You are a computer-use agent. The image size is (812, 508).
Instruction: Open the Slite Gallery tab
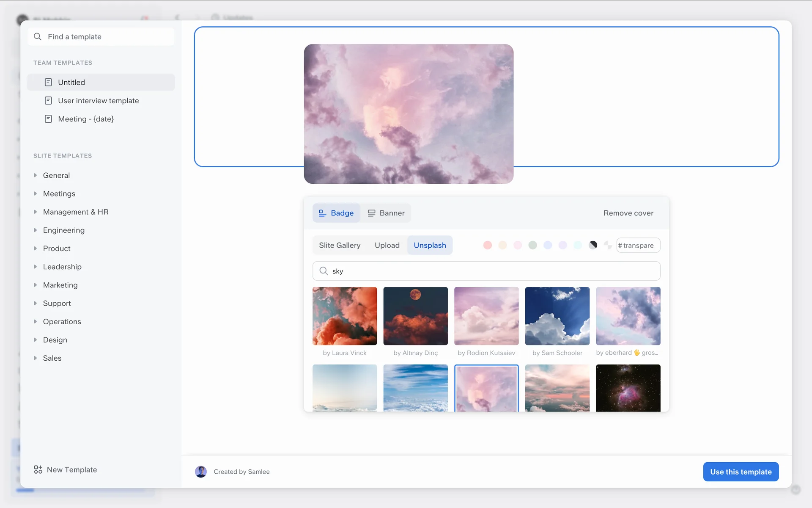click(340, 245)
